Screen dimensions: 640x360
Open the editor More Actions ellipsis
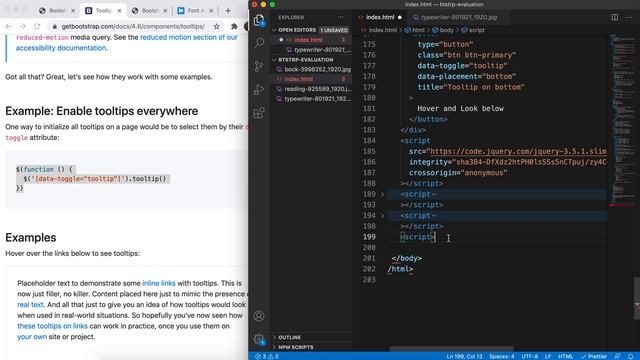pyautogui.click(x=629, y=17)
